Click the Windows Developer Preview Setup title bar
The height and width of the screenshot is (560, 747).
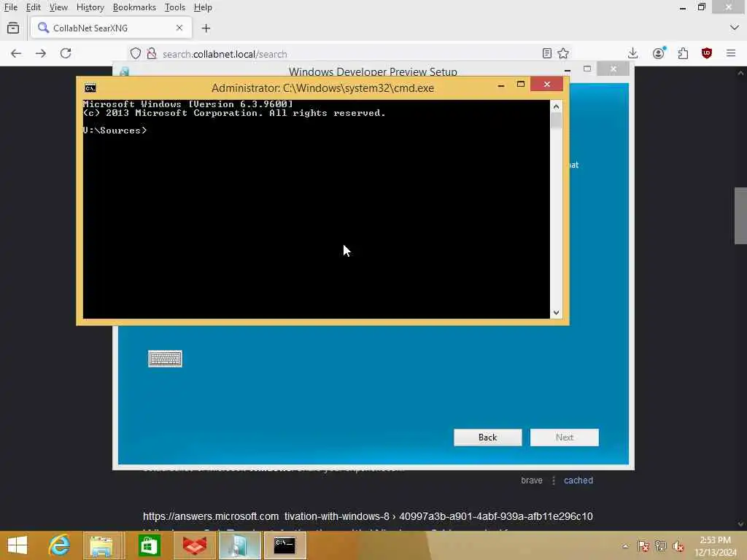(x=373, y=71)
